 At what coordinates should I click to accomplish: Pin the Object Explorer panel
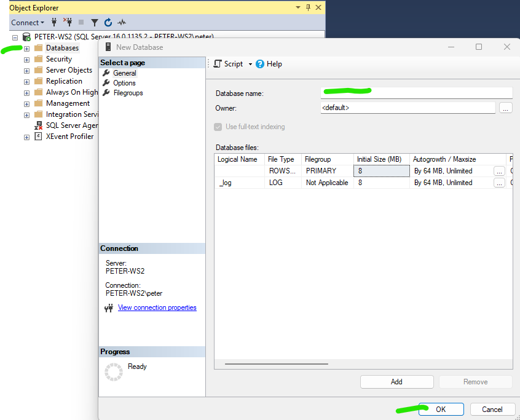point(308,7)
